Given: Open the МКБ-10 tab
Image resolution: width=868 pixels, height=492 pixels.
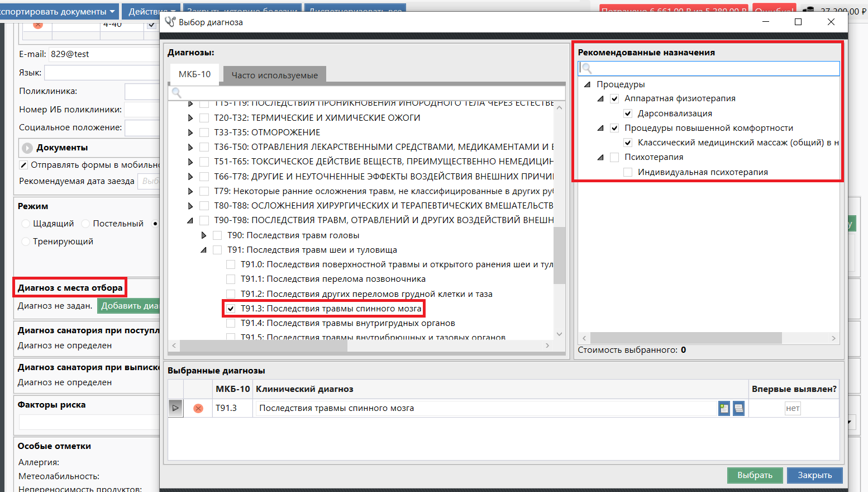Looking at the screenshot, I should coord(194,74).
